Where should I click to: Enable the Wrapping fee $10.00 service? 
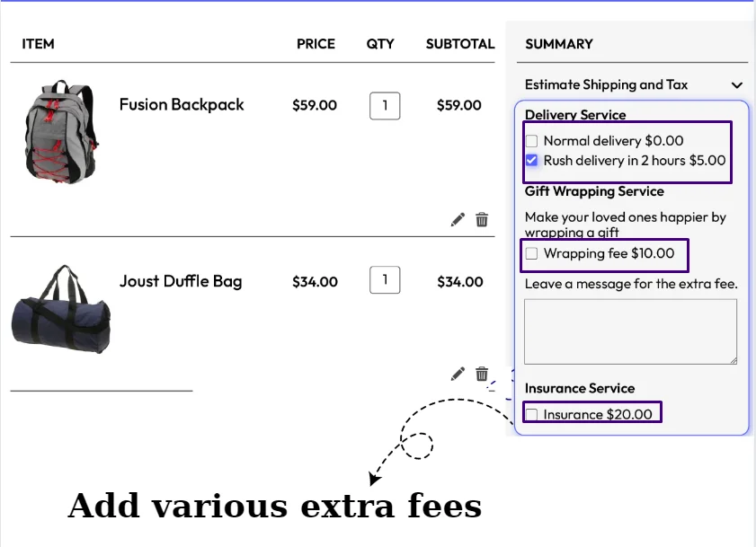click(530, 254)
